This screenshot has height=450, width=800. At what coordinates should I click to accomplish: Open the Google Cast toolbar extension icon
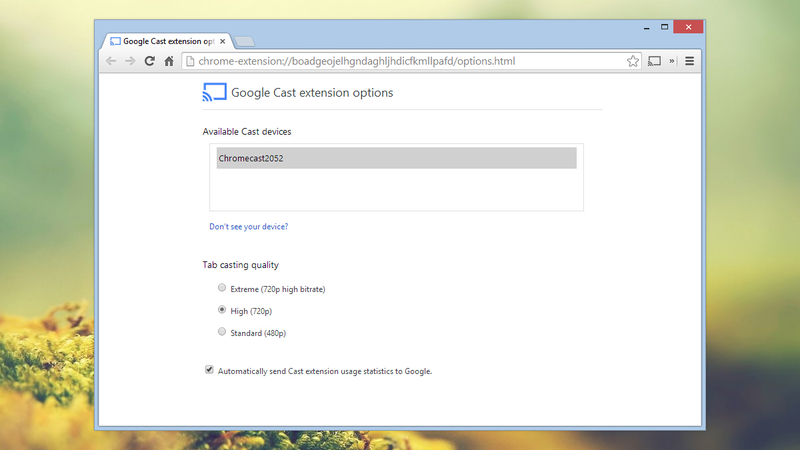pos(655,61)
